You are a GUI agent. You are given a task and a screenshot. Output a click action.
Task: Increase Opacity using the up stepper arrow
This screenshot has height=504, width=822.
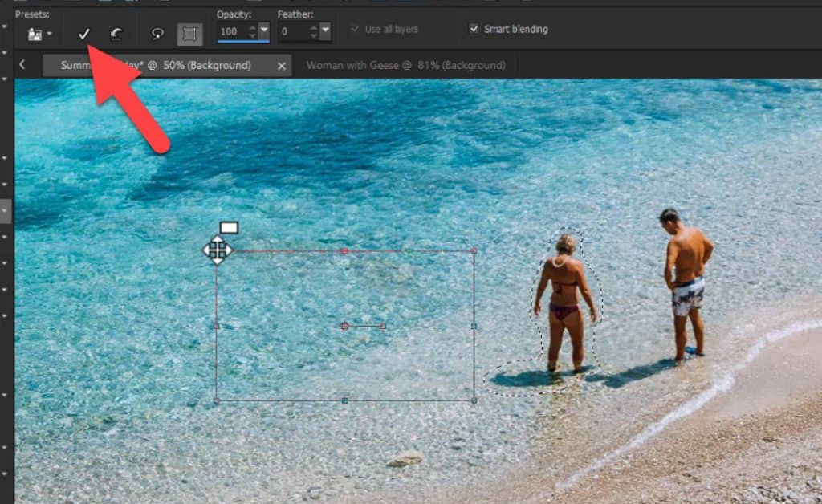click(253, 26)
